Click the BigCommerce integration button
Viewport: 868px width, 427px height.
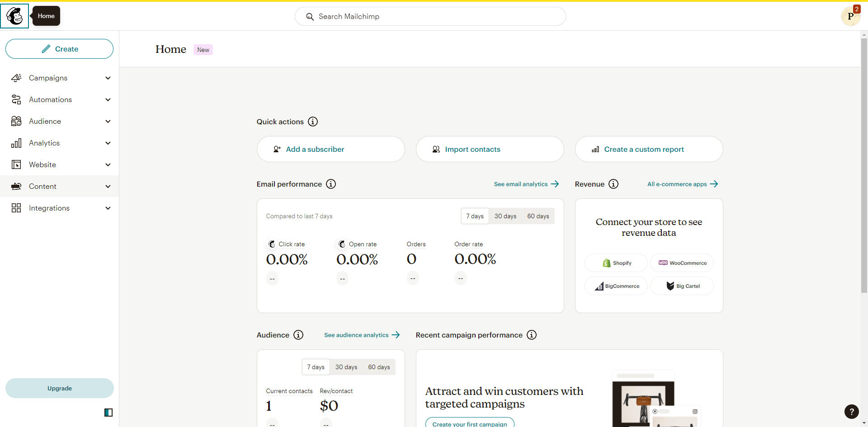[x=616, y=286]
